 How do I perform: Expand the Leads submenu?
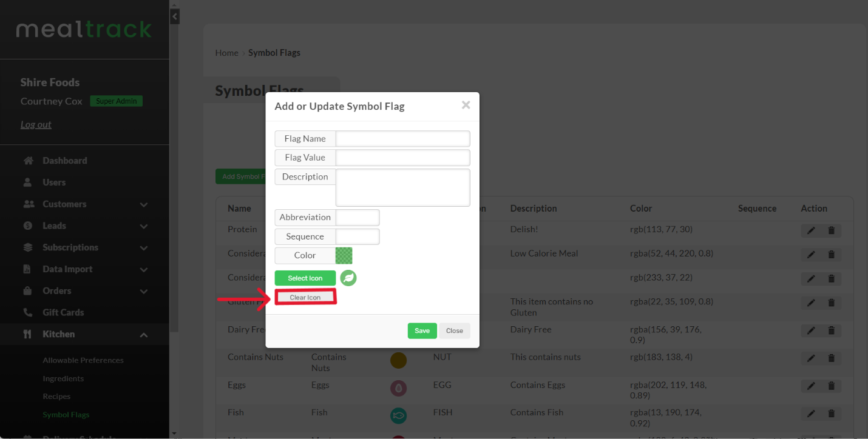coord(144,226)
